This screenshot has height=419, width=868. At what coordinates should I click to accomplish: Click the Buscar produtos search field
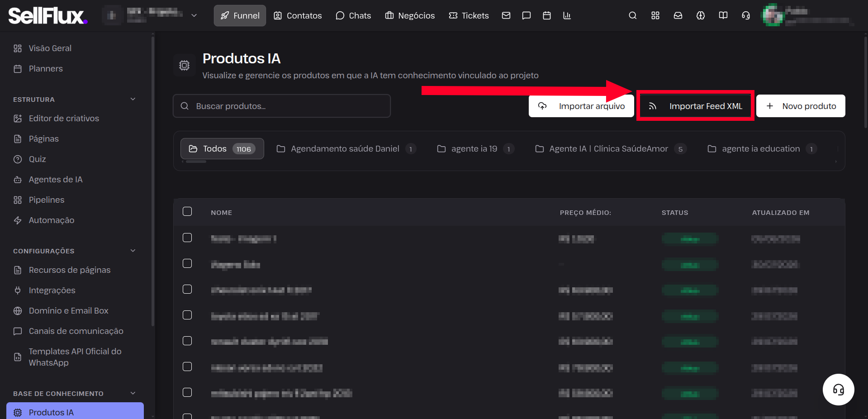point(282,106)
